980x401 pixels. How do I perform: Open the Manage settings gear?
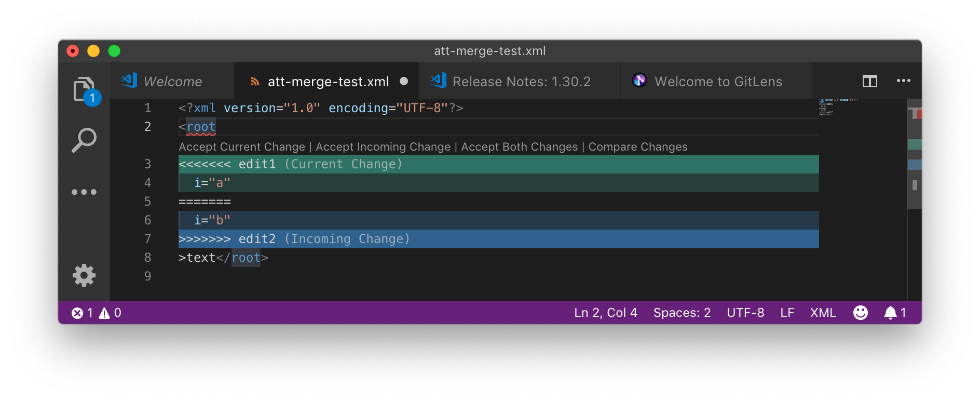pyautogui.click(x=84, y=275)
